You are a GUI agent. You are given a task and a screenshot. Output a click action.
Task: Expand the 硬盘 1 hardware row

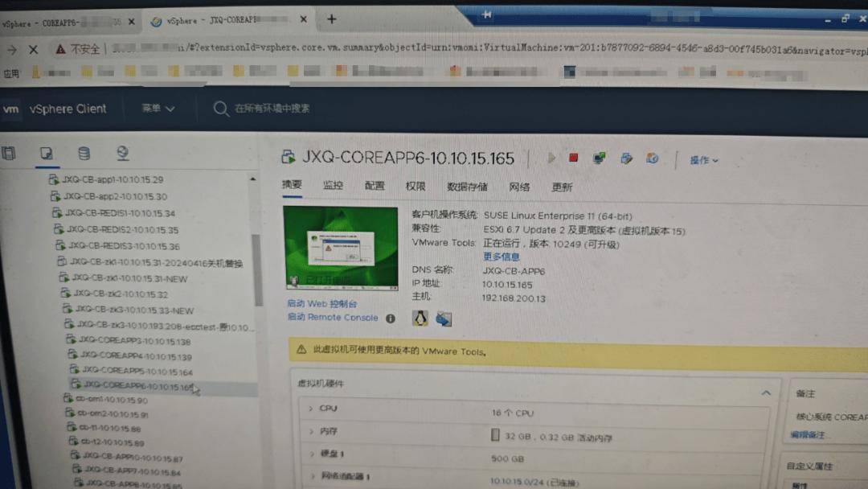(x=313, y=454)
